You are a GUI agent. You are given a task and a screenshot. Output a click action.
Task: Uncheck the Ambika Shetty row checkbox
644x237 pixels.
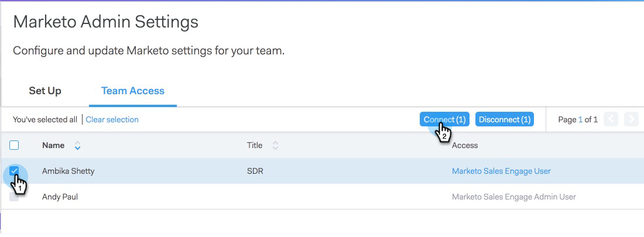pyautogui.click(x=15, y=171)
